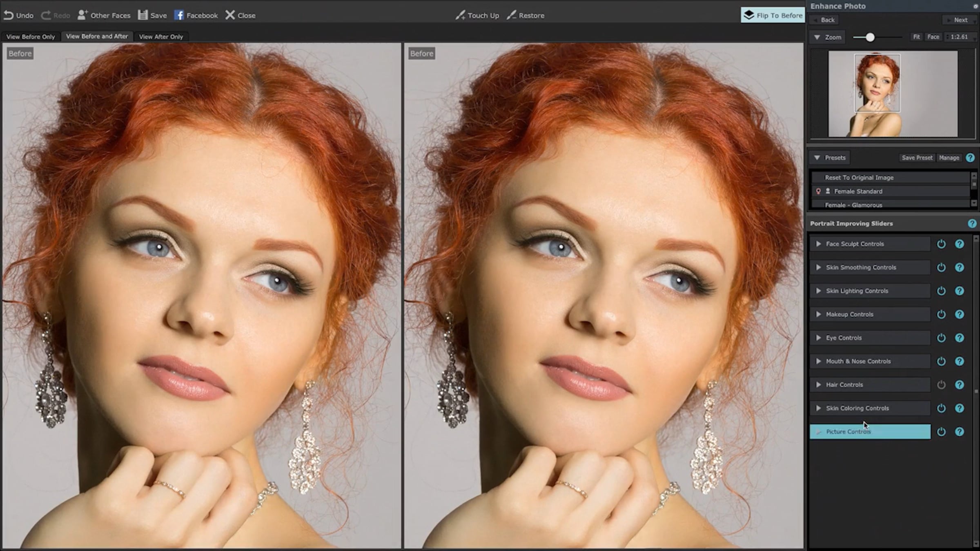Share via the Facebook icon

point(179,16)
